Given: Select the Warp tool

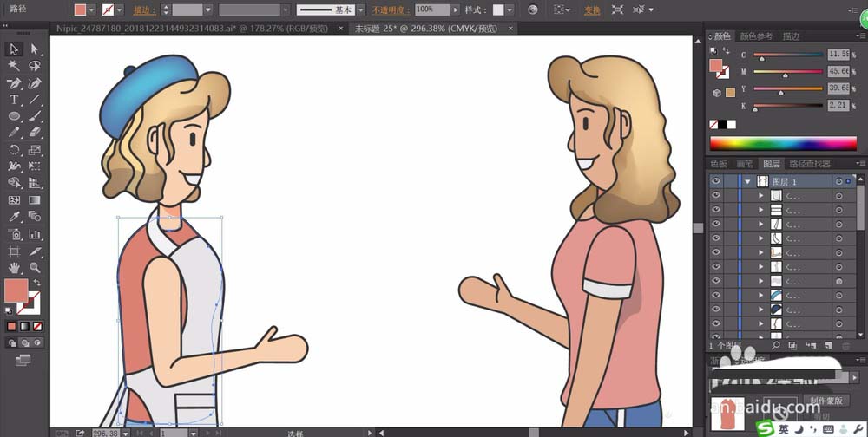Looking at the screenshot, I should pyautogui.click(x=14, y=166).
